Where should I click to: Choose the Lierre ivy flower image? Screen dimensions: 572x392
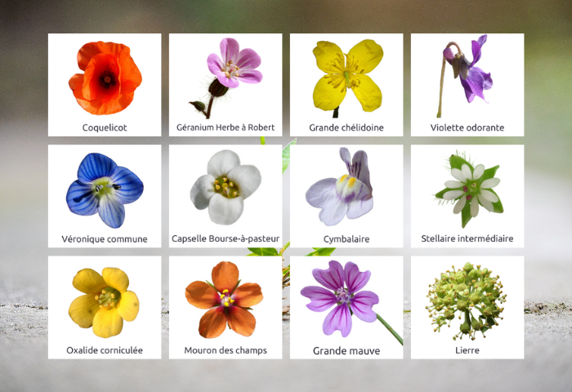[467, 301]
